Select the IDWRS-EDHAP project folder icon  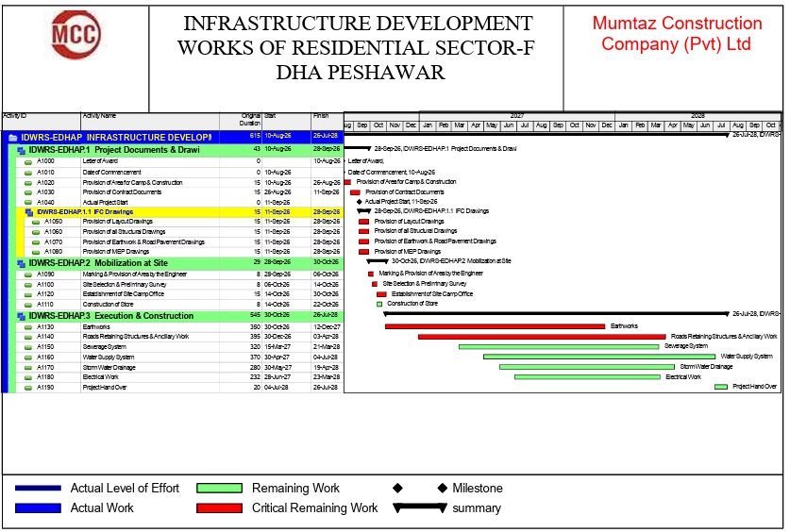coord(13,138)
